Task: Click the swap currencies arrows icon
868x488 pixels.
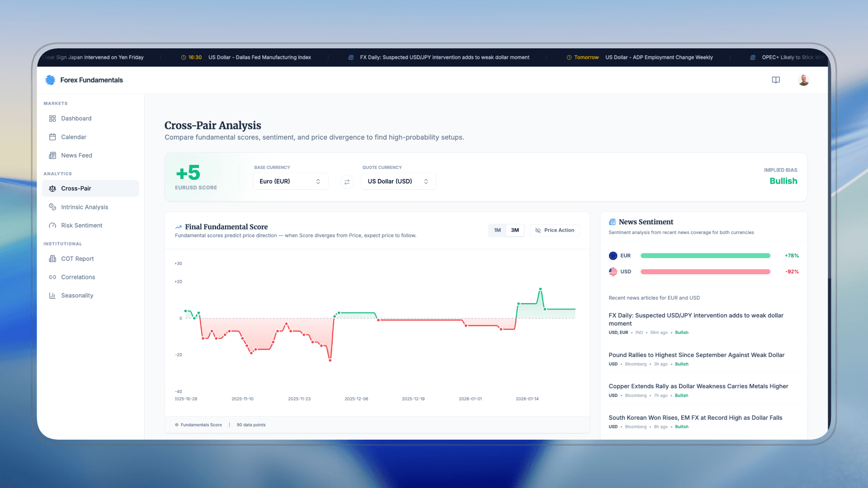Action: tap(347, 182)
